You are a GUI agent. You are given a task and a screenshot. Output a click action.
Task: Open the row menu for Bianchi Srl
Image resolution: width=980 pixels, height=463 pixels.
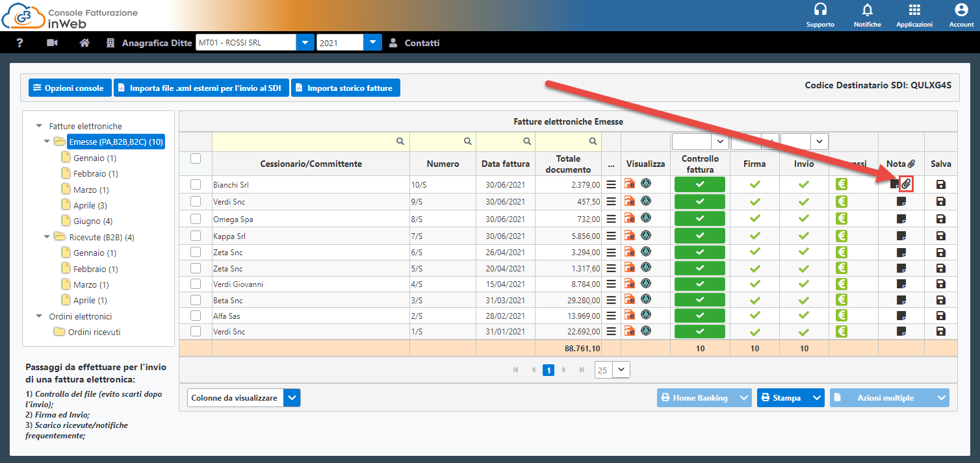611,184
